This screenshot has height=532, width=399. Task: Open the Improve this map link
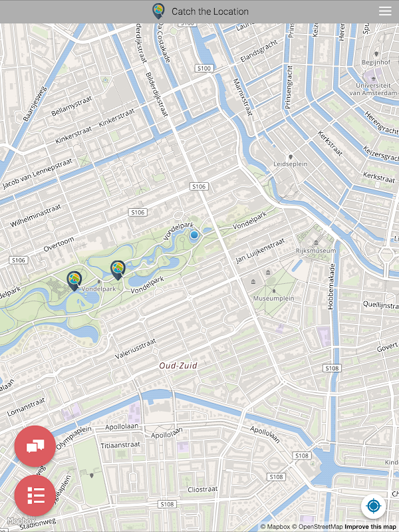(370, 527)
